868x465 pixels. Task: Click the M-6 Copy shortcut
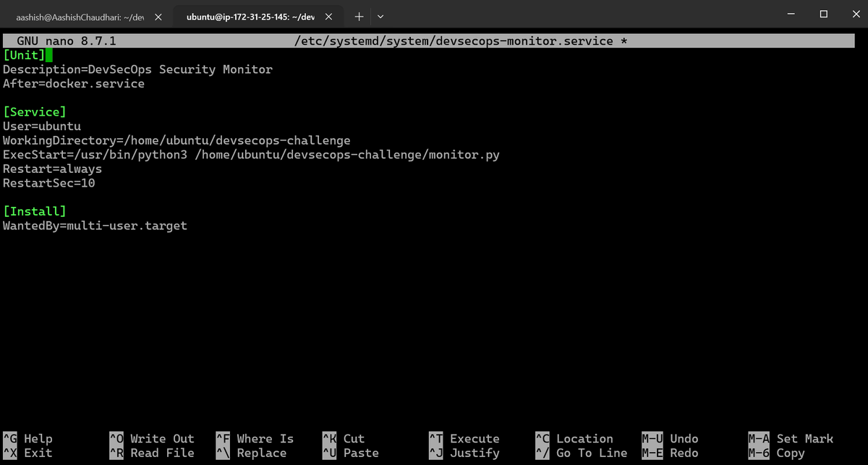776,453
